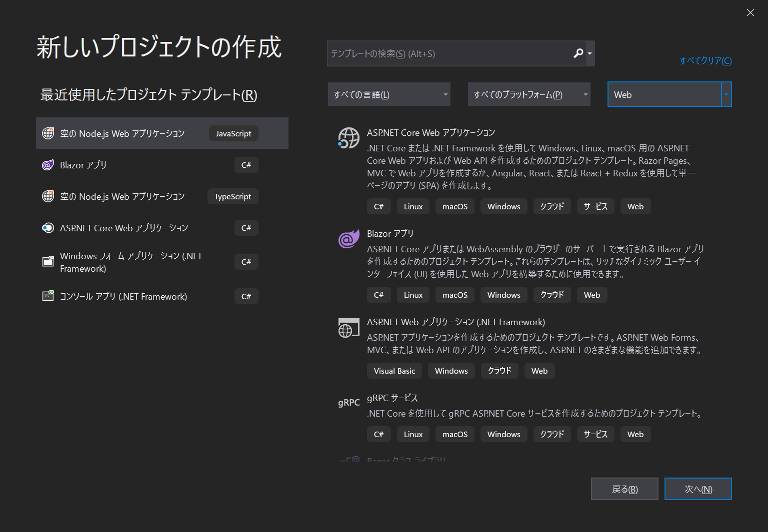The image size is (768, 532).
Task: Click the コンソール アプリ (.NET Framework) icon
Action: [x=48, y=296]
